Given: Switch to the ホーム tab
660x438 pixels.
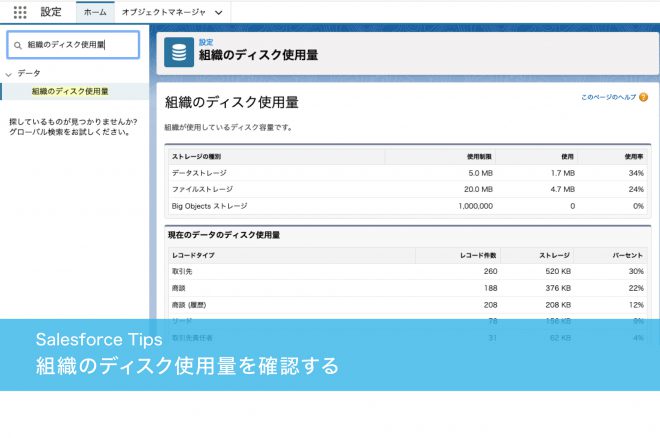Looking at the screenshot, I should coord(95,12).
